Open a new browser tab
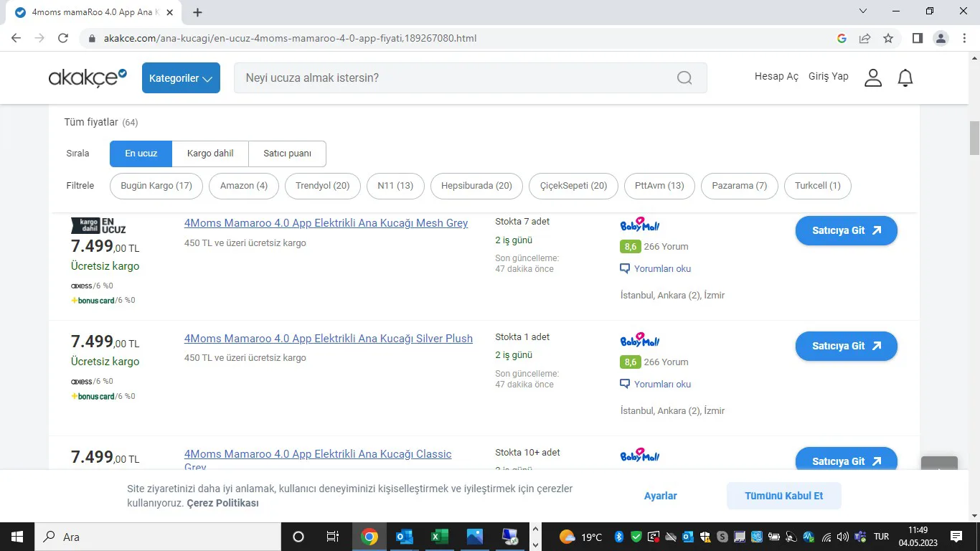980x551 pixels. [198, 12]
